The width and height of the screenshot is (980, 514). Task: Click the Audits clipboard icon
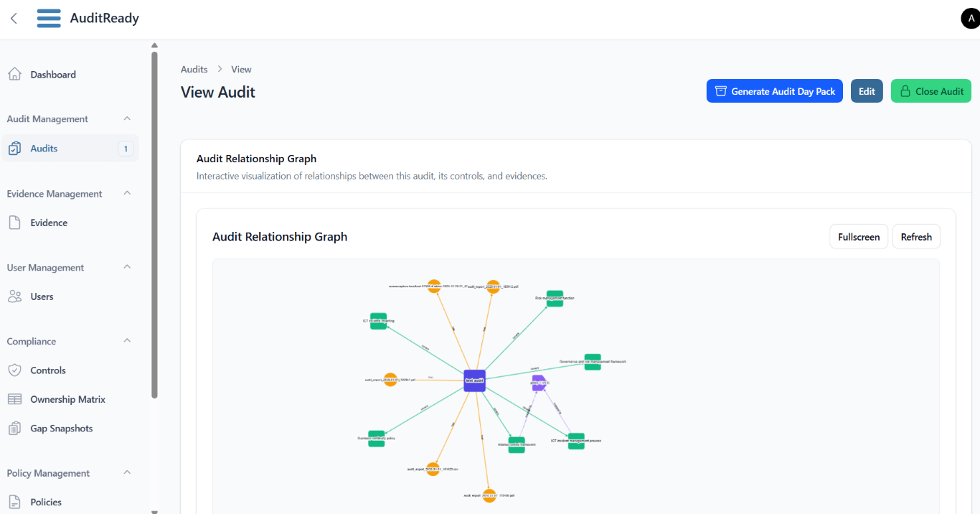click(14, 149)
